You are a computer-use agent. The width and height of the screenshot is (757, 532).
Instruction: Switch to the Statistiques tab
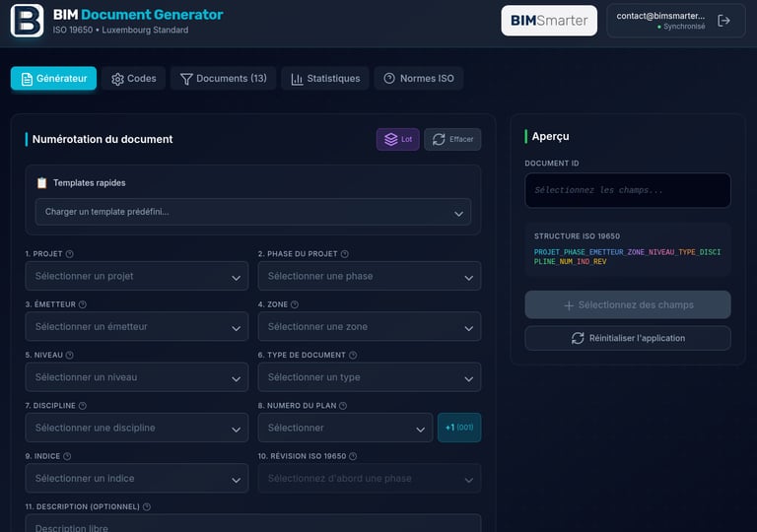point(325,78)
